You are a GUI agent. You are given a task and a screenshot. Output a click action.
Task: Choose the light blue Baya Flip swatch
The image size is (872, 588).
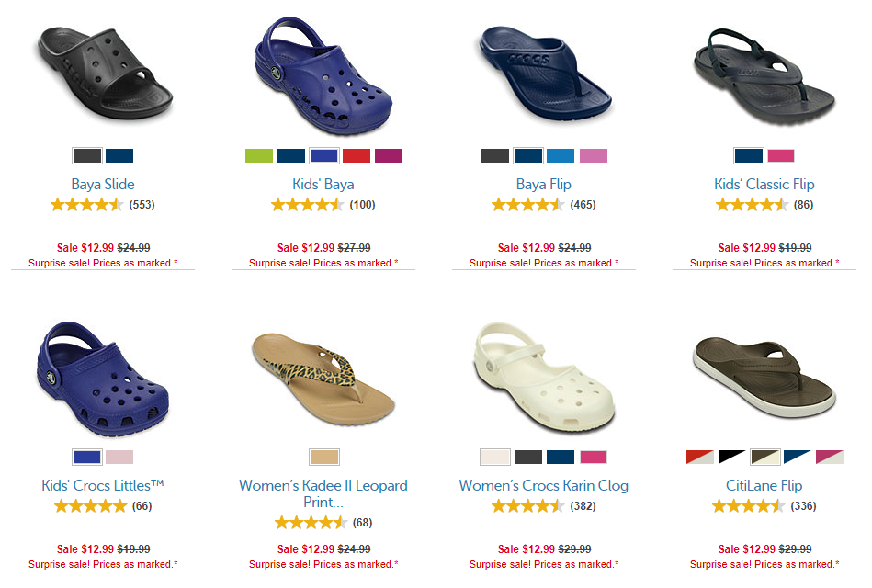561,156
